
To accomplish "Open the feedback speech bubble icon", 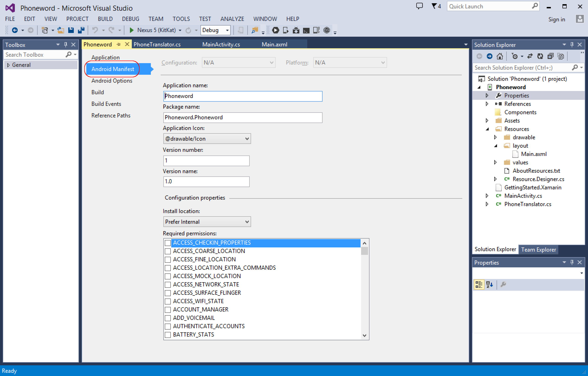I will 419,6.
